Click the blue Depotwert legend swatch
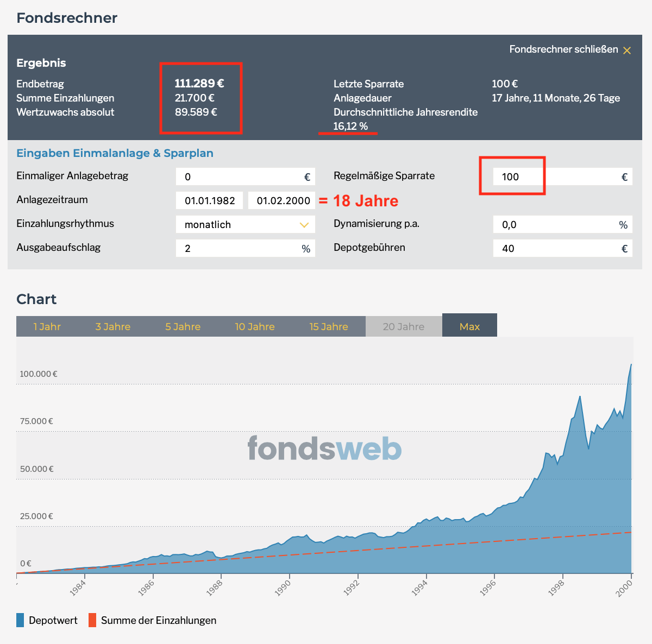This screenshot has width=652, height=644. (x=20, y=620)
